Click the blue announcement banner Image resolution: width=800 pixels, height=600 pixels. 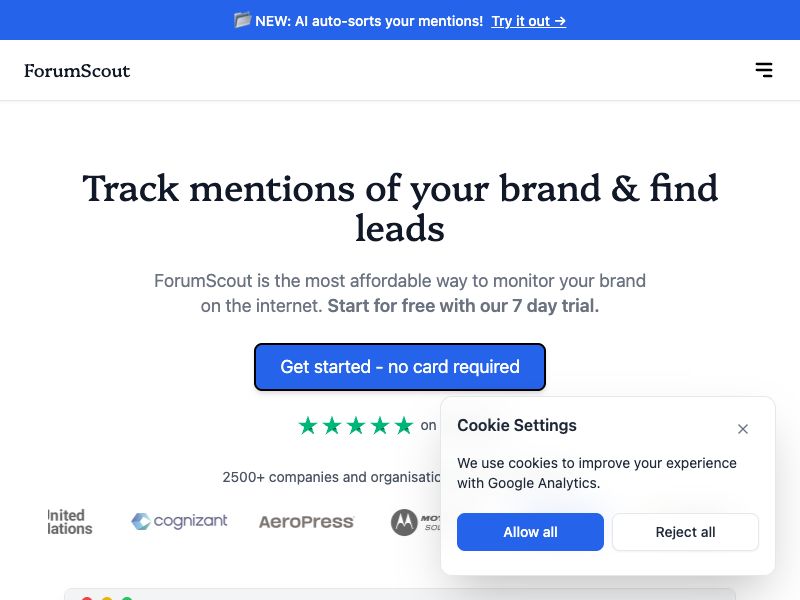click(x=400, y=20)
